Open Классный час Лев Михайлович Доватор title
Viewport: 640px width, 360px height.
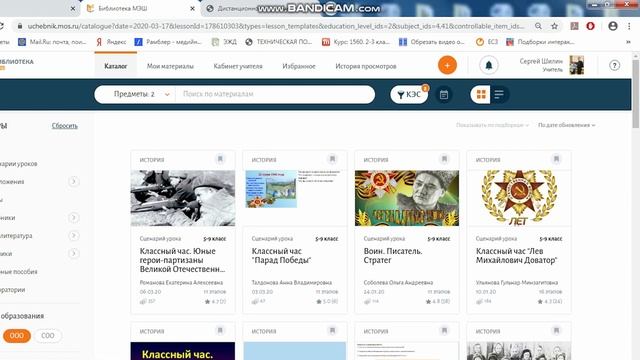(x=516, y=256)
